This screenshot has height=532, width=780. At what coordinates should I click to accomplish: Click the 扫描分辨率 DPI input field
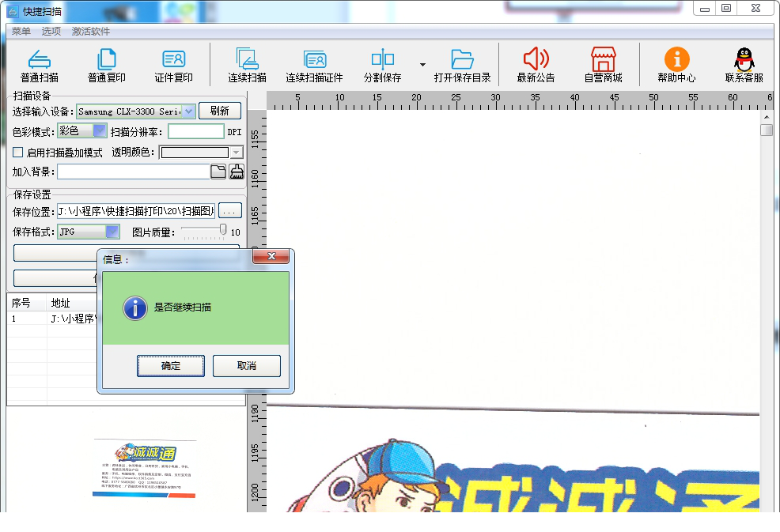point(196,132)
